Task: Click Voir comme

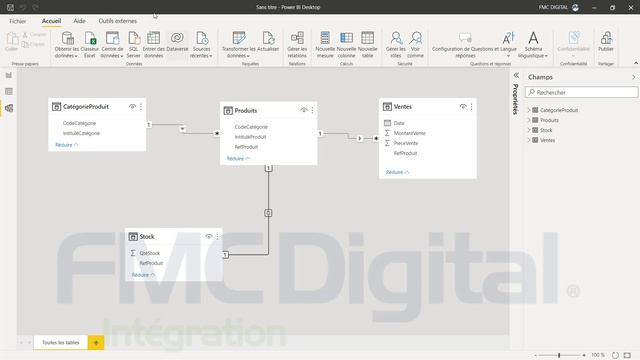Action: [415, 44]
